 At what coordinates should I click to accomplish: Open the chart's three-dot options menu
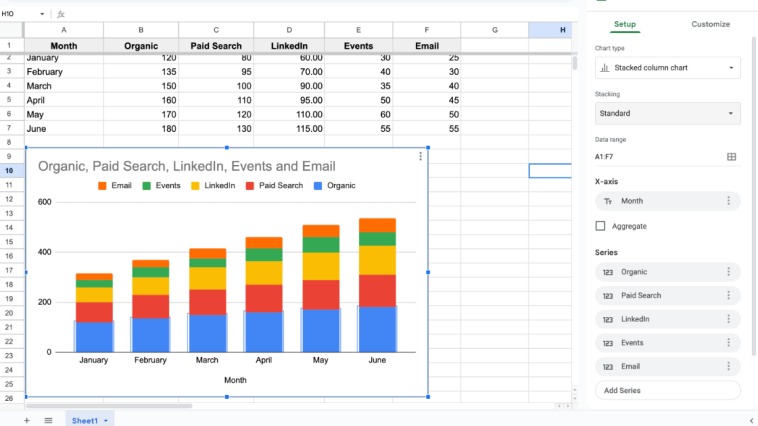tap(420, 157)
